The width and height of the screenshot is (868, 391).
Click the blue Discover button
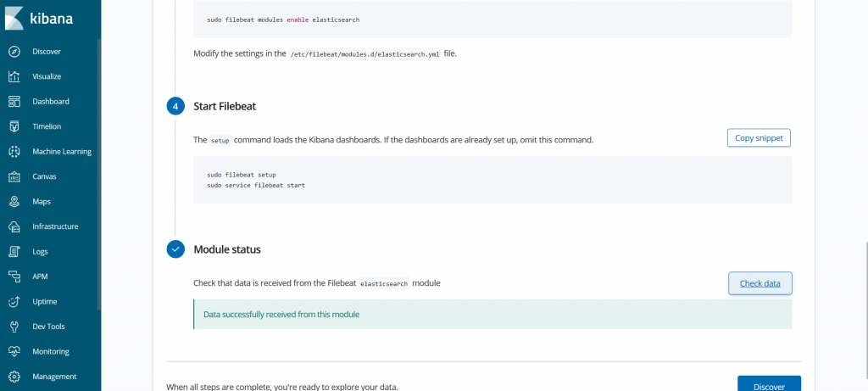coord(769,385)
